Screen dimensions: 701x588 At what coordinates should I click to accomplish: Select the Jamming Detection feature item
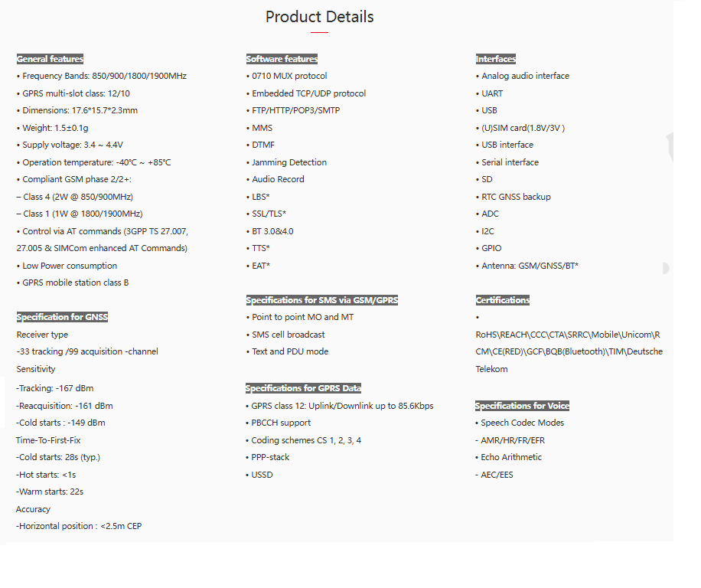tap(289, 162)
